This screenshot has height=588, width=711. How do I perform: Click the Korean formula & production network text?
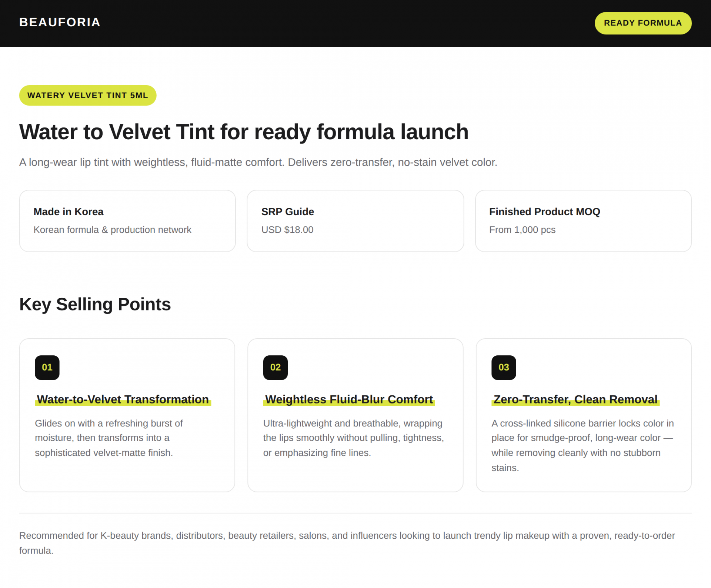(113, 230)
